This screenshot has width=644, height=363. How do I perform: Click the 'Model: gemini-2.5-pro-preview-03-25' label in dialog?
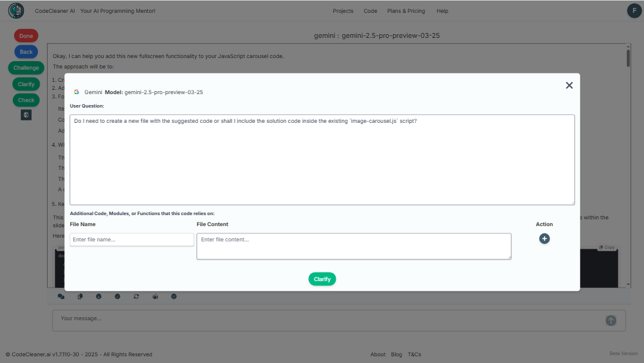click(154, 92)
